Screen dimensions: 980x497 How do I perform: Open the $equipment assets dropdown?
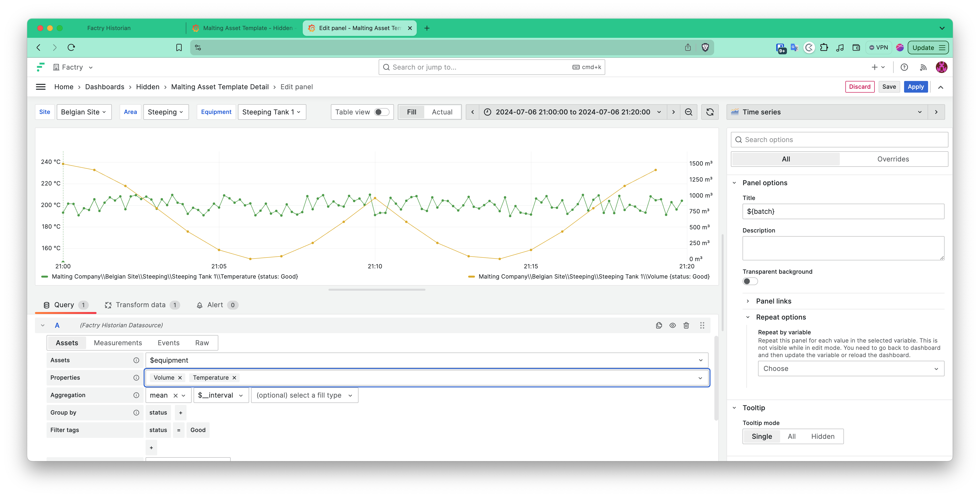427,360
